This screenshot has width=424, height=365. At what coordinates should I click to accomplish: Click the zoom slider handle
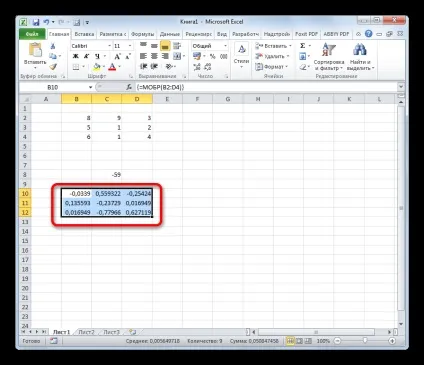point(365,341)
